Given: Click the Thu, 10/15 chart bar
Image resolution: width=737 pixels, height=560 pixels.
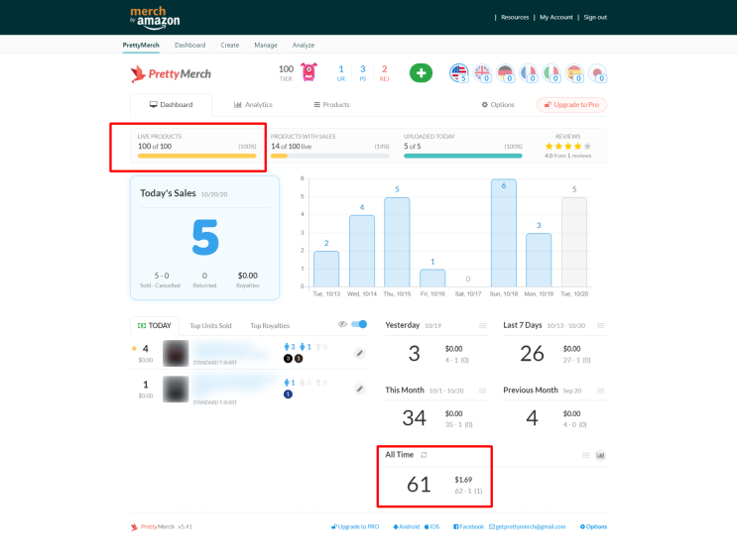Looking at the screenshot, I should (x=397, y=242).
